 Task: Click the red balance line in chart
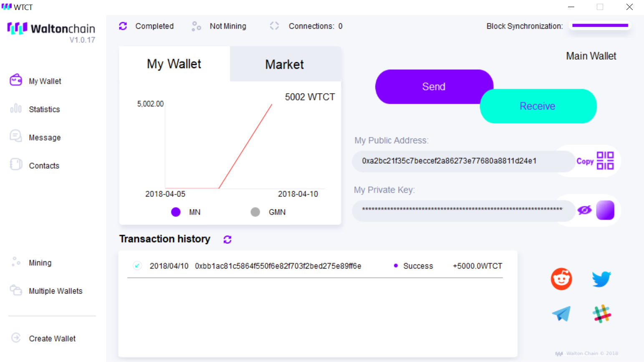(245, 146)
